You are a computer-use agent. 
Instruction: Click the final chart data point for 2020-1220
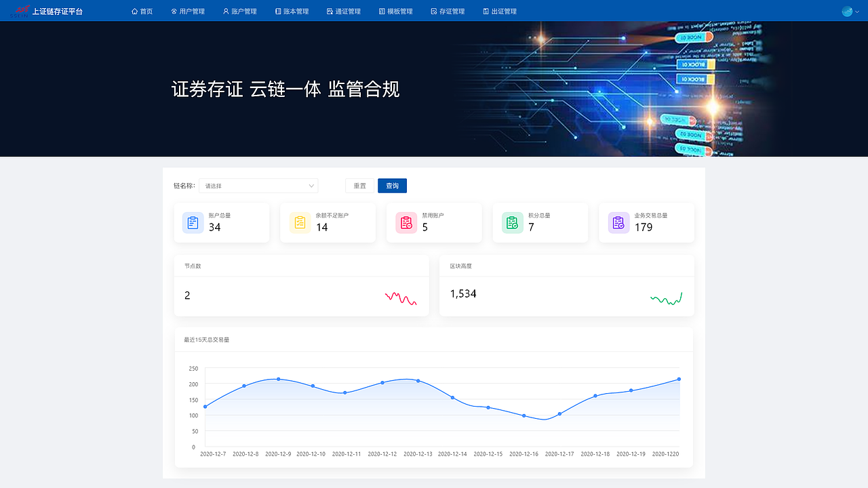pos(679,380)
